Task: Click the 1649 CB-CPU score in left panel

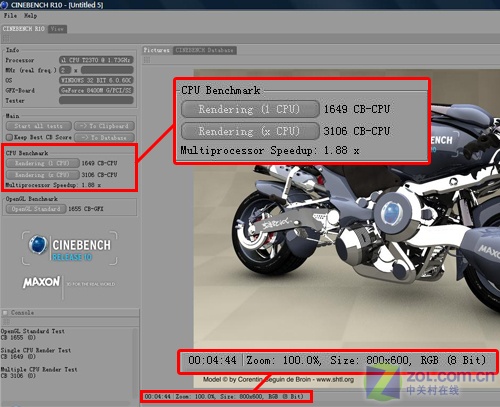Action: click(x=99, y=163)
